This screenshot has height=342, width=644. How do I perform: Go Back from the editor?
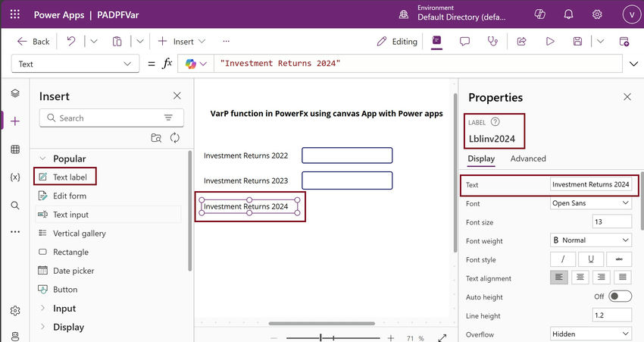pyautogui.click(x=33, y=41)
